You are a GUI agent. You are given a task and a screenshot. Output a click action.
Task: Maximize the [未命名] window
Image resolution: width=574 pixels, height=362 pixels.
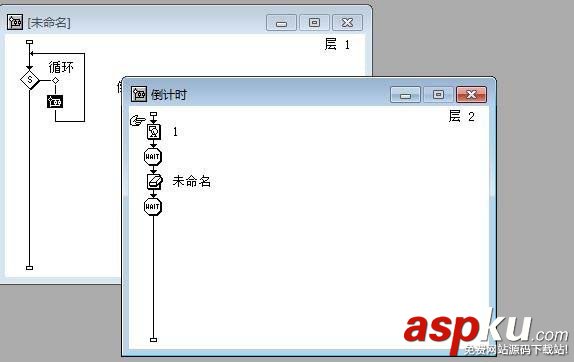314,23
